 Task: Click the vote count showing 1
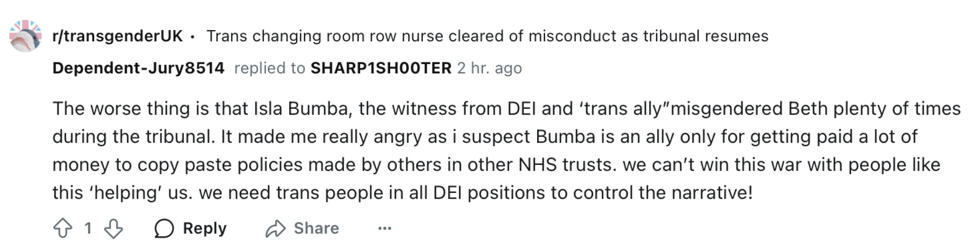click(87, 228)
